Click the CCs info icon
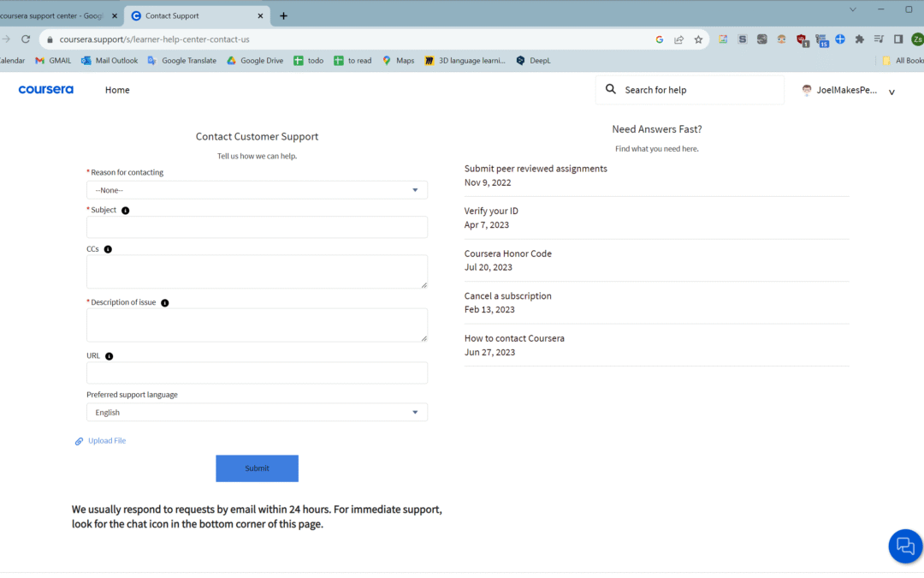924x578 pixels. tap(108, 249)
